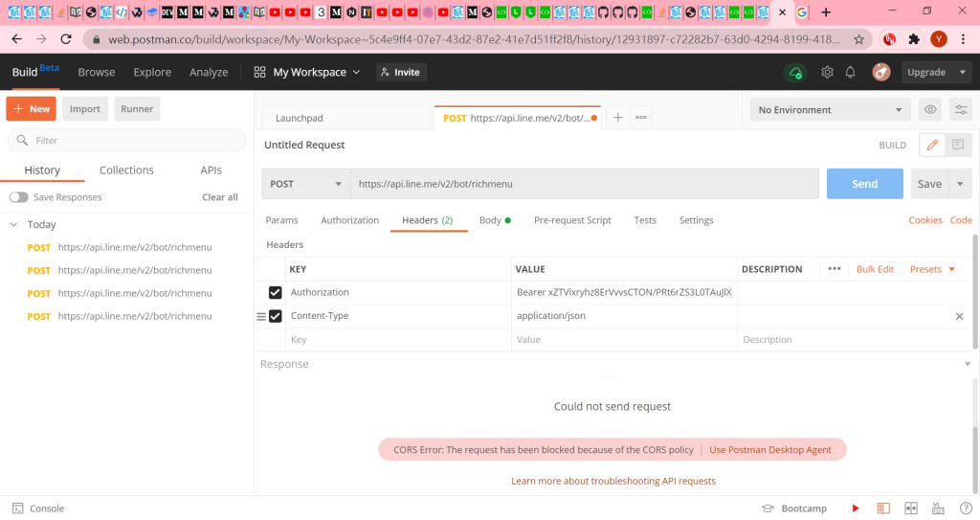Open Bootcamp in the status bar
The height and width of the screenshot is (520, 980).
[x=794, y=509]
